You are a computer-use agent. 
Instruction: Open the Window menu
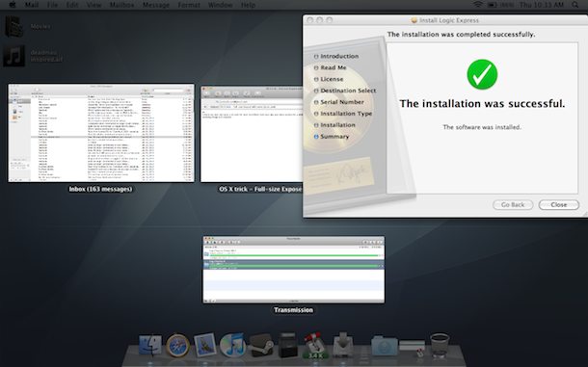[x=221, y=5]
